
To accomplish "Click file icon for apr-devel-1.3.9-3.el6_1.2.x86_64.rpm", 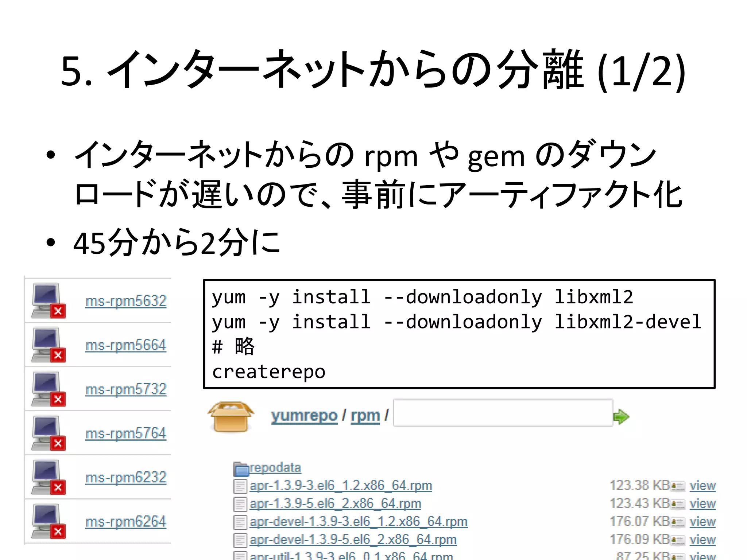I will 240,522.
